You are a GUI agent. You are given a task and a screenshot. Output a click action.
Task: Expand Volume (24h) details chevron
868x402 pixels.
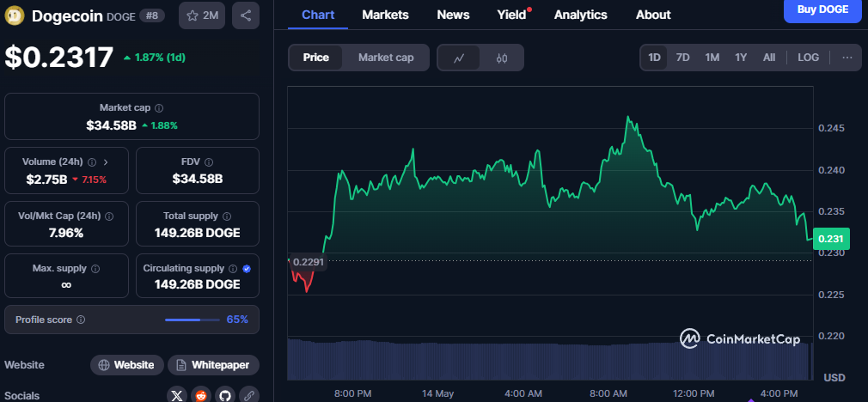106,162
